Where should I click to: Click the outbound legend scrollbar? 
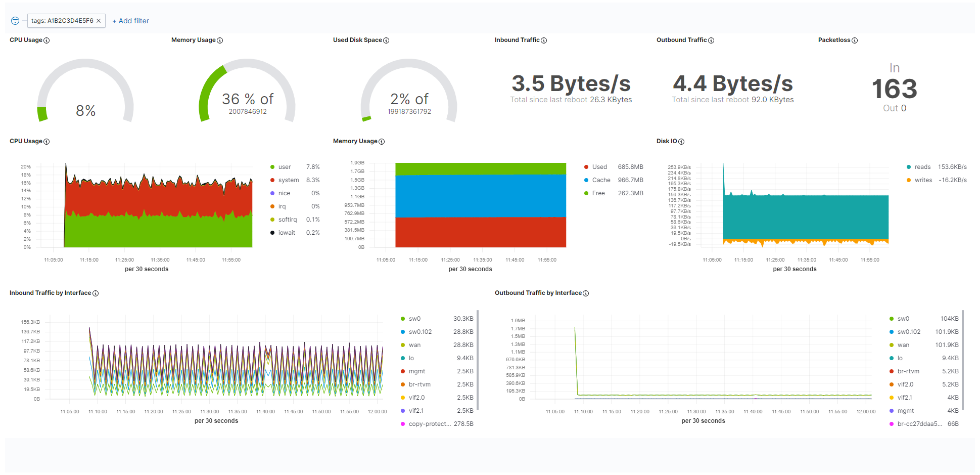tap(963, 360)
